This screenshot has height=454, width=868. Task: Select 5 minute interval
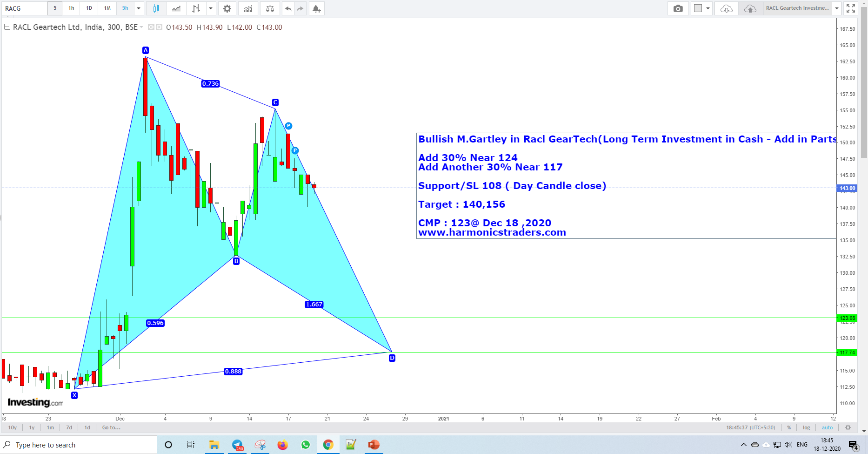pyautogui.click(x=55, y=8)
